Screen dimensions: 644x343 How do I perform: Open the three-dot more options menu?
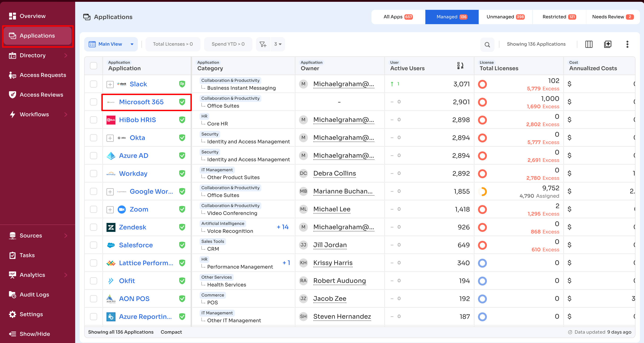627,44
